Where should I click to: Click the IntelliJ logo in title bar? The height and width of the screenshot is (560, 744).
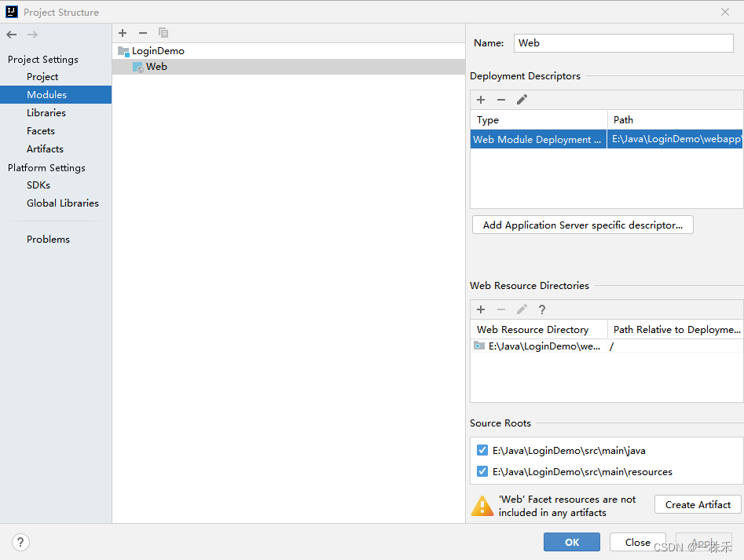pyautogui.click(x=12, y=12)
